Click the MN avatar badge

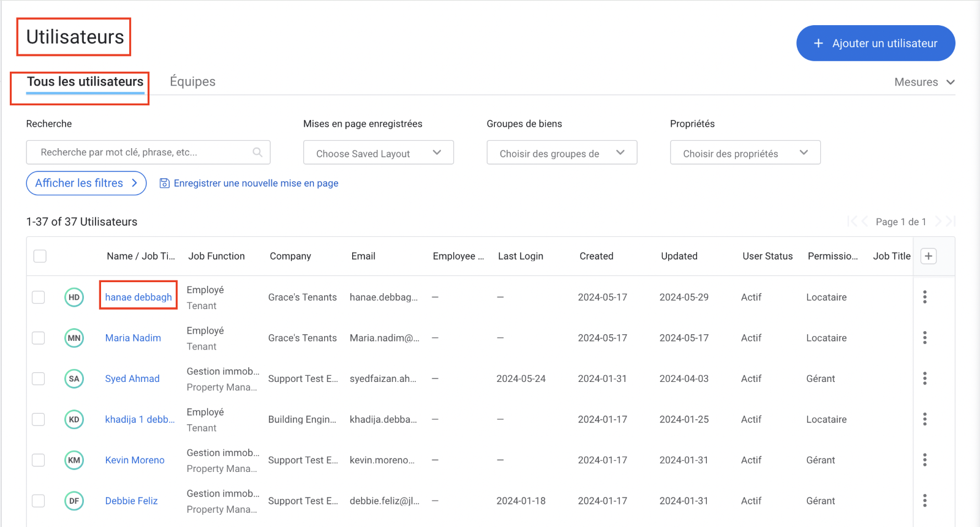click(x=74, y=338)
